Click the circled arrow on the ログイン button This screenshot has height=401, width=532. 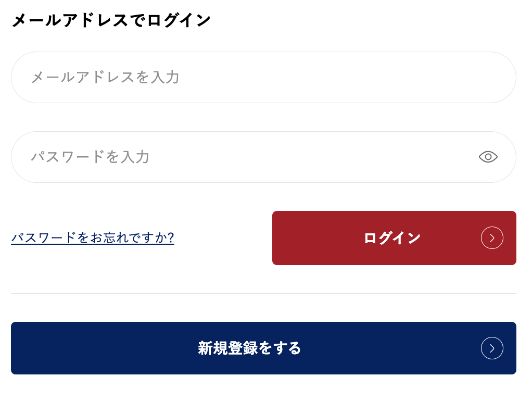(x=492, y=238)
